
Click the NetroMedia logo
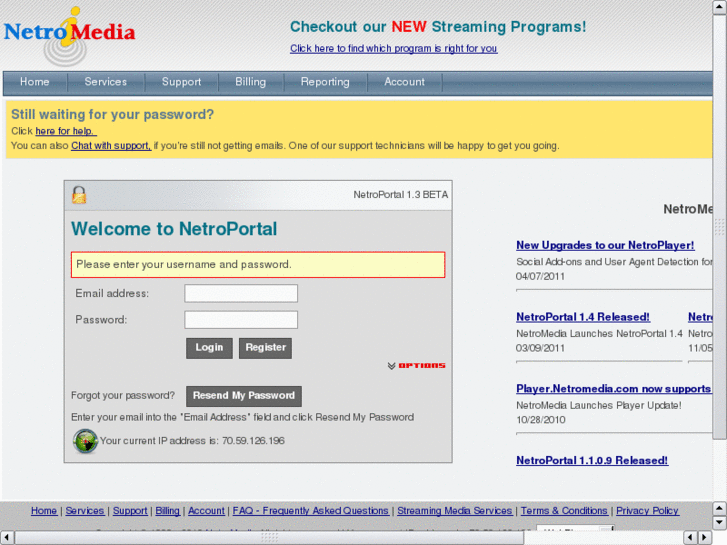coord(70,36)
